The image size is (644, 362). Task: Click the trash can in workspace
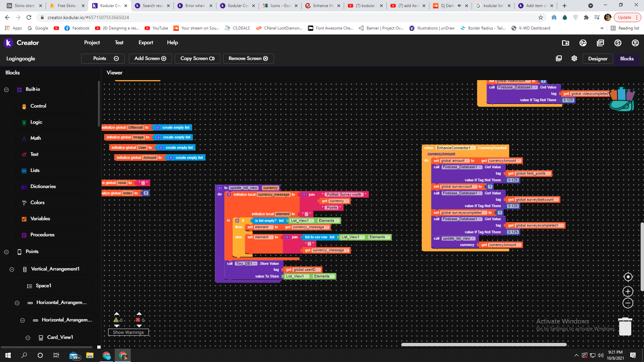click(625, 326)
